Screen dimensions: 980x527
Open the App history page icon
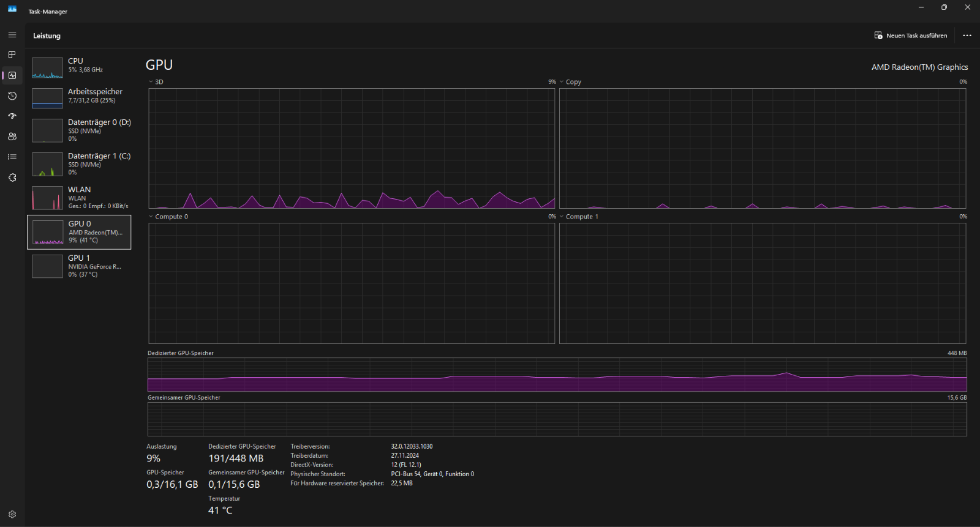coord(12,95)
